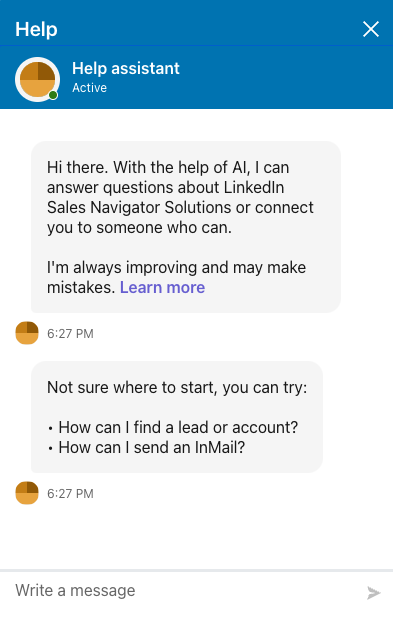The height and width of the screenshot is (642, 393).
Task: Open the Learn more link
Action: [x=162, y=287]
